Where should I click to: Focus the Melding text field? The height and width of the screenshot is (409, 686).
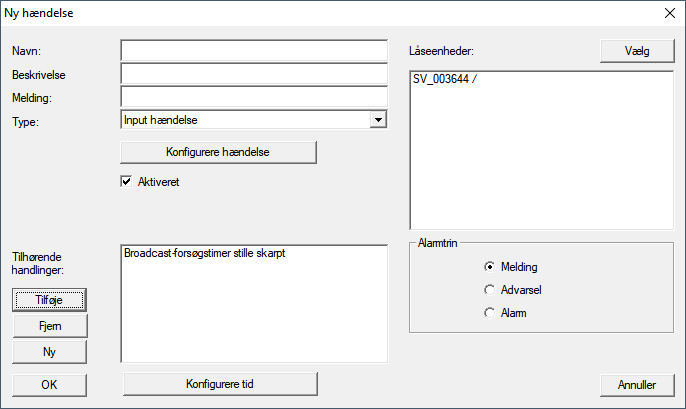coord(253,97)
